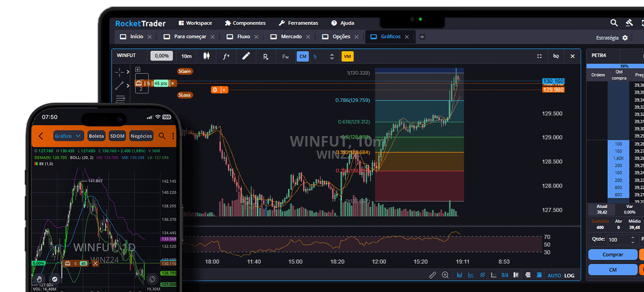644x292 pixels.
Task: Click the zoom-in magnifier on chart footer
Action: click(445, 275)
